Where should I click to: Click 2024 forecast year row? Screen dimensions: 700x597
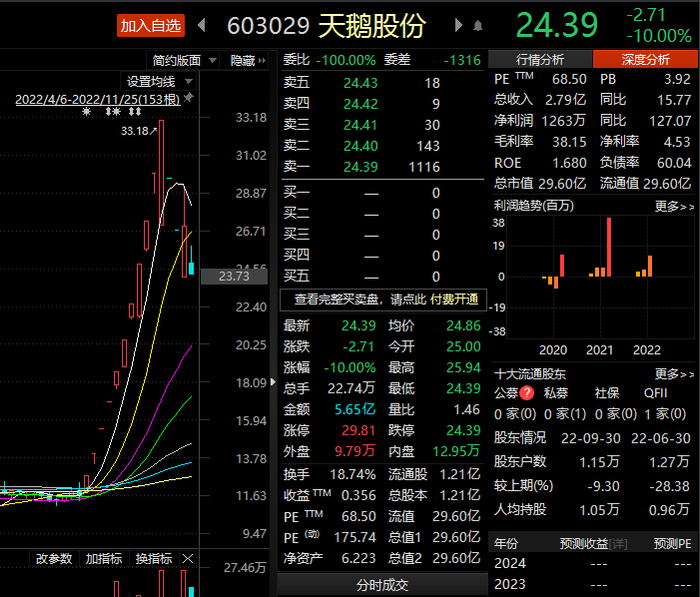pyautogui.click(x=593, y=564)
